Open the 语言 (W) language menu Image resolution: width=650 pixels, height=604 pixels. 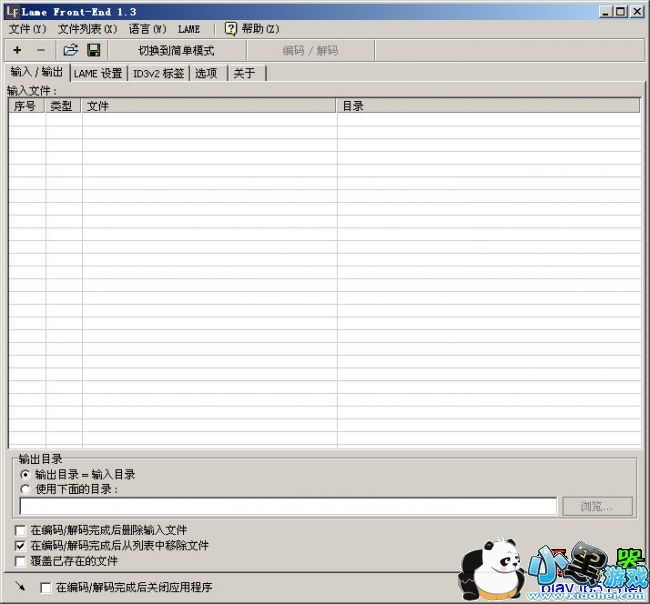point(147,29)
